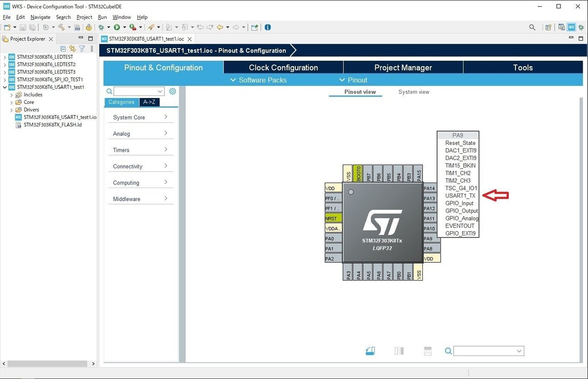This screenshot has width=588, height=379.
Task: Switch to System view
Action: point(414,92)
